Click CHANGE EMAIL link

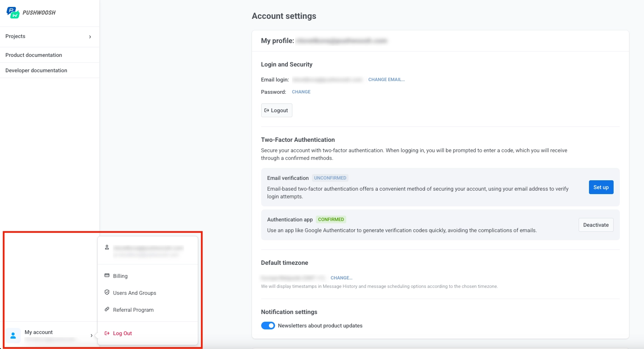point(386,80)
